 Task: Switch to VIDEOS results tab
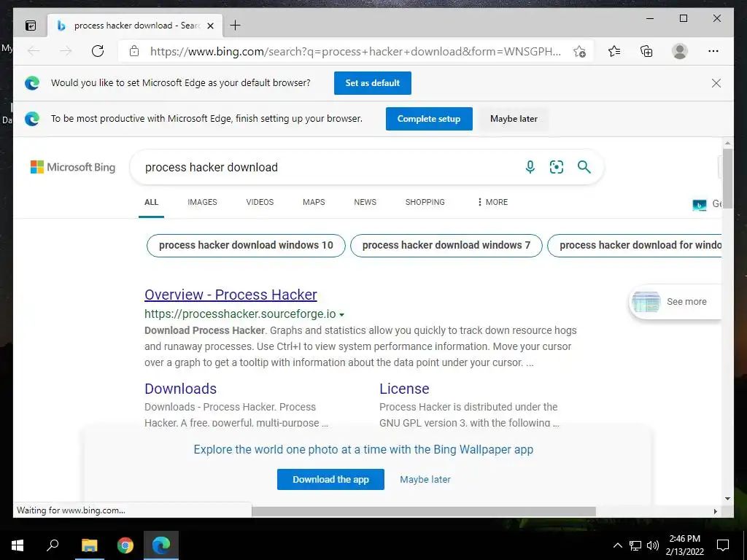[260, 202]
